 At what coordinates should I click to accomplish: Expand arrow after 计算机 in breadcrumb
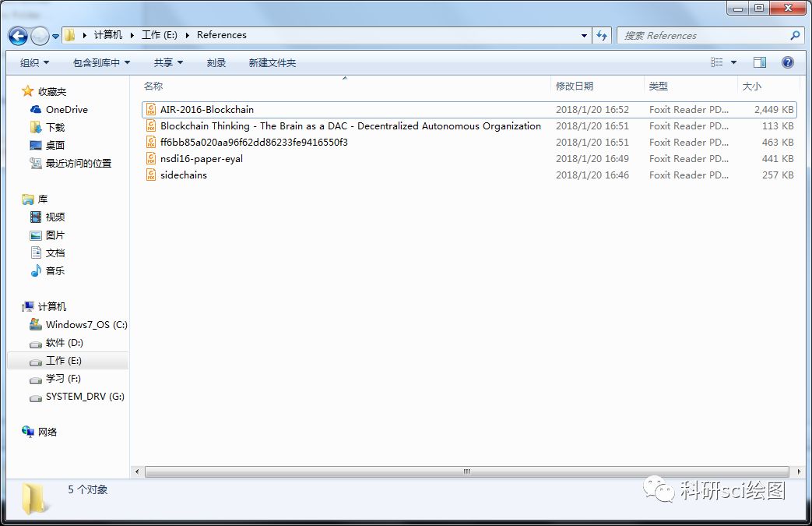tap(132, 35)
